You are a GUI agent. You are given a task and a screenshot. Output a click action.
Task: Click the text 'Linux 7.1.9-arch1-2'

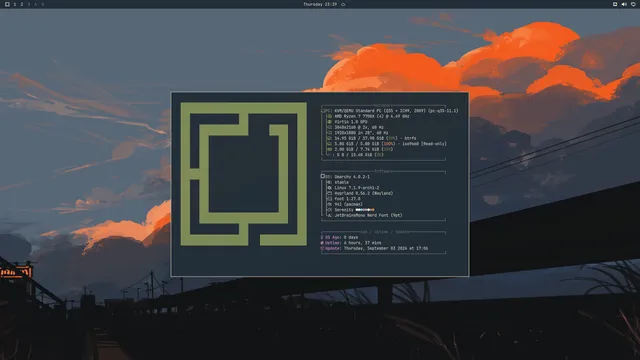(x=357, y=188)
